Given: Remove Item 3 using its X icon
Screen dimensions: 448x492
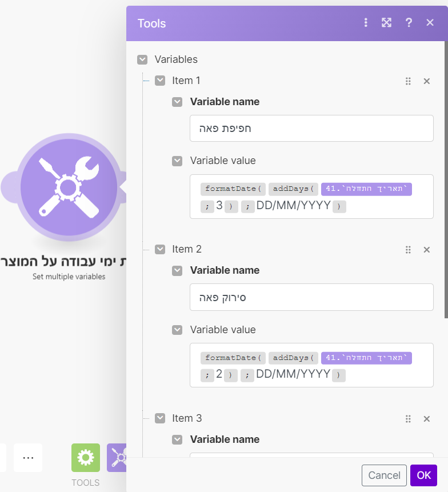Looking at the screenshot, I should pos(426,419).
